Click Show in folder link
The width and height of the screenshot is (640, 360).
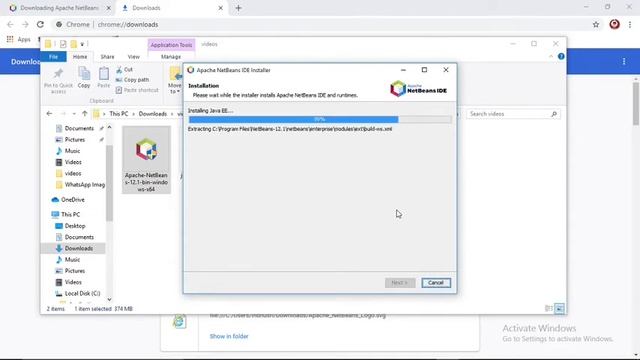click(229, 336)
